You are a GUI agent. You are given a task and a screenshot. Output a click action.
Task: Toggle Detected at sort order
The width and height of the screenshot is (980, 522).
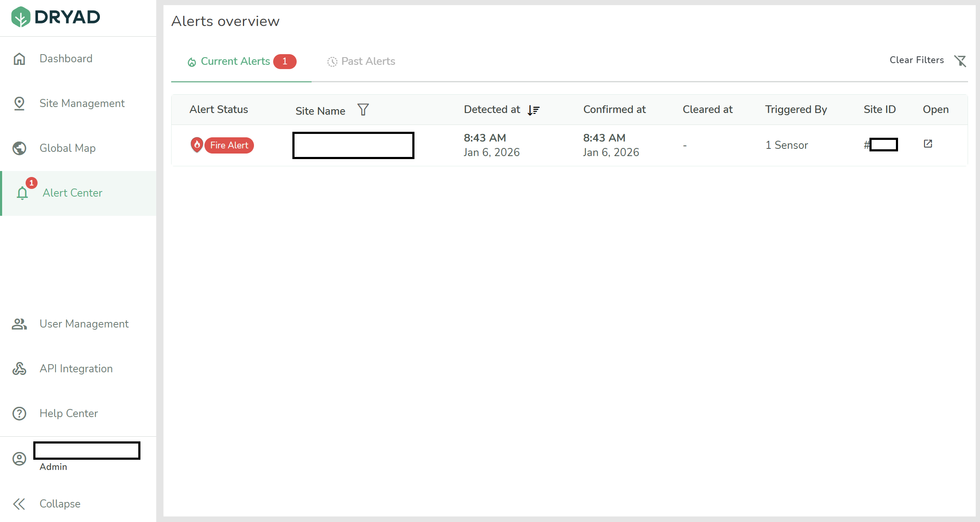coord(534,110)
